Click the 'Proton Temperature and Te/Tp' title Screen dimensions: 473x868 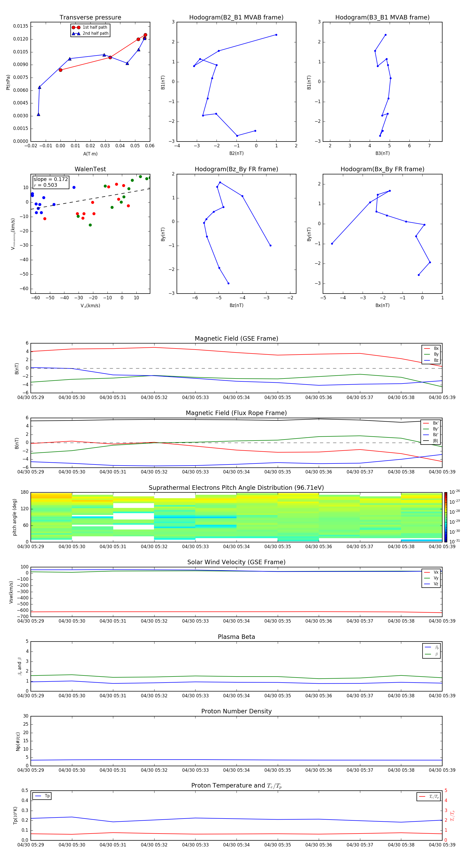tap(236, 786)
